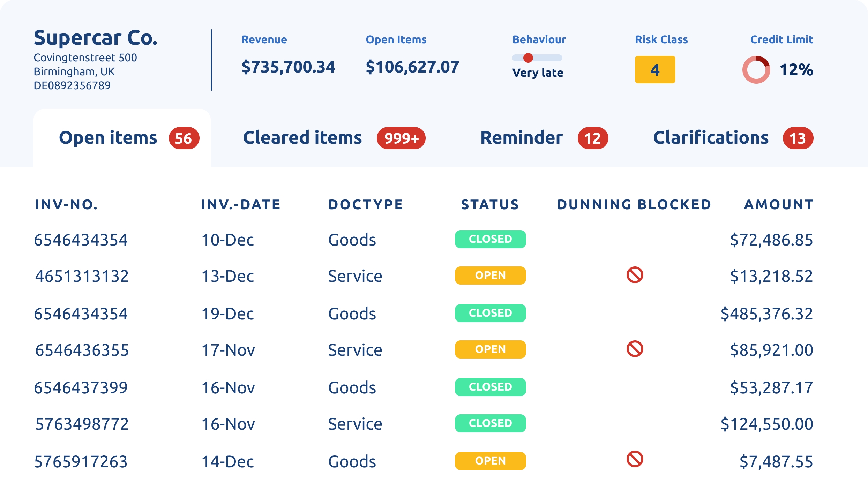The height and width of the screenshot is (498, 868).
Task: Open the Reminder tab
Action: [x=521, y=138]
